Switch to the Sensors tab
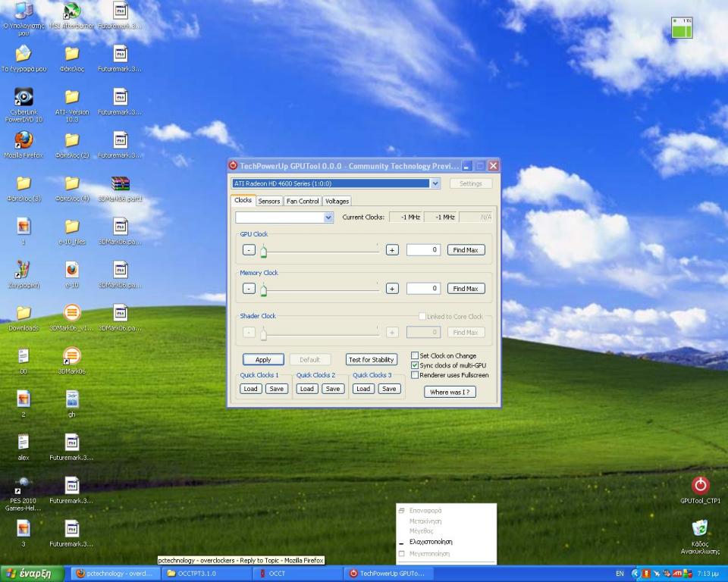This screenshot has width=728, height=582. [x=268, y=201]
